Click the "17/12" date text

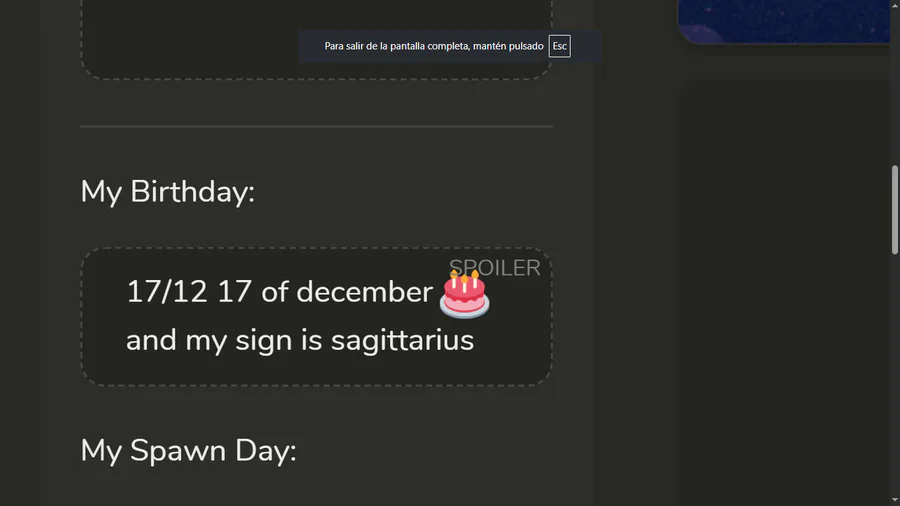[166, 292]
